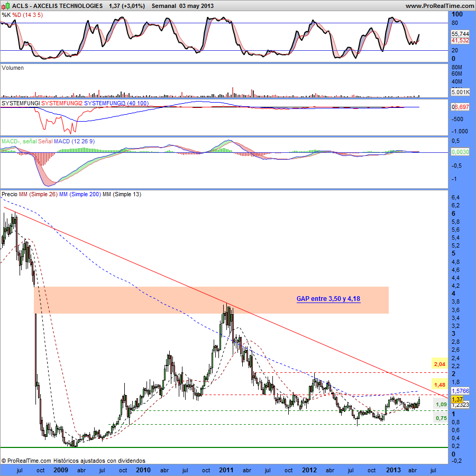The height and width of the screenshot is (476, 476).
Task: Select the blue MACD (12 26 9) label
Action: (x=75, y=141)
